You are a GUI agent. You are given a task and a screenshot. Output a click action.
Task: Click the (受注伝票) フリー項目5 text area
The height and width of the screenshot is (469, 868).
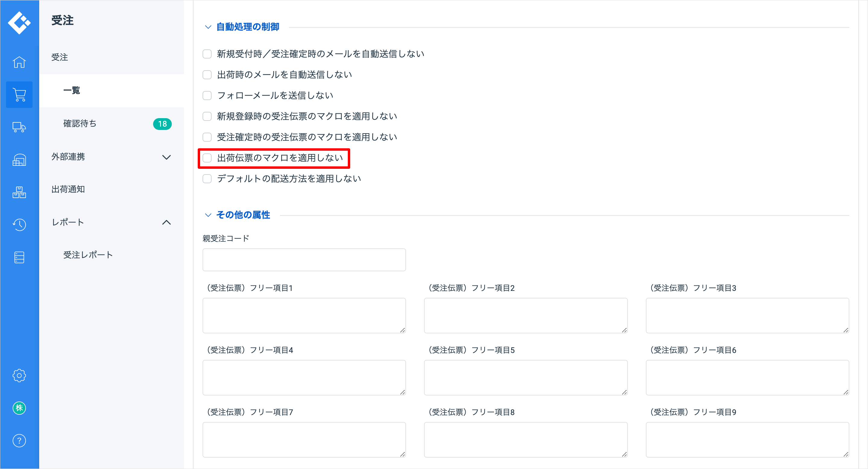click(526, 377)
